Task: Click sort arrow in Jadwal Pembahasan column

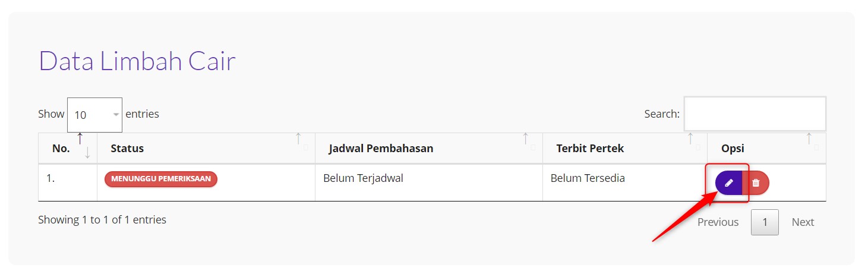Action: click(x=526, y=141)
